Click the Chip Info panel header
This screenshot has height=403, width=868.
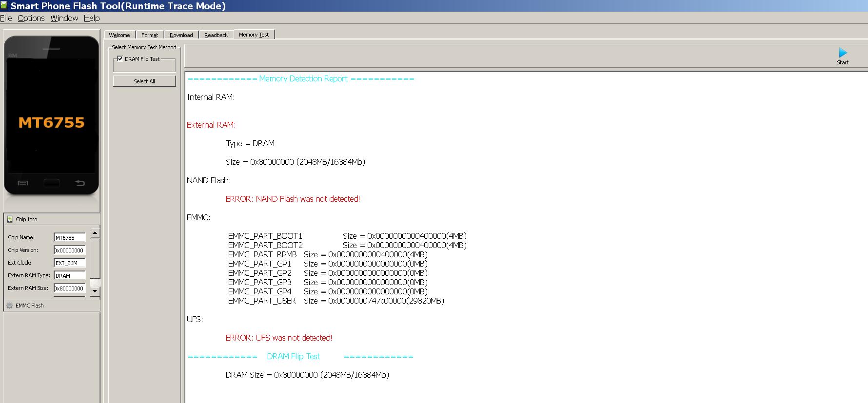tap(52, 219)
